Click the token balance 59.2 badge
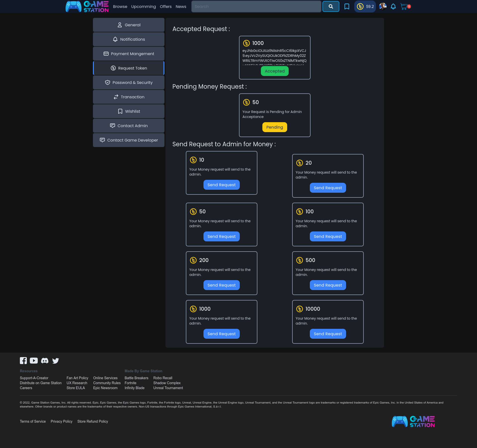 click(x=365, y=6)
